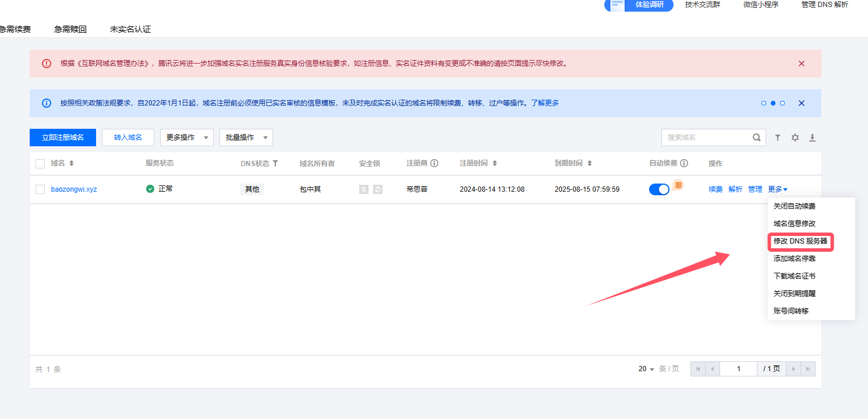Check the baozongwi.xyz row checkbox
The image size is (868, 419).
(40, 189)
